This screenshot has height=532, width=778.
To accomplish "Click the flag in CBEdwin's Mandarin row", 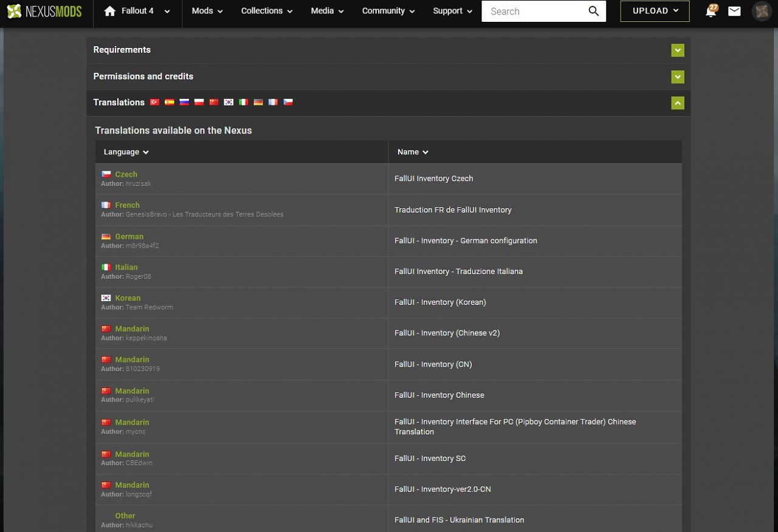I will (x=106, y=454).
